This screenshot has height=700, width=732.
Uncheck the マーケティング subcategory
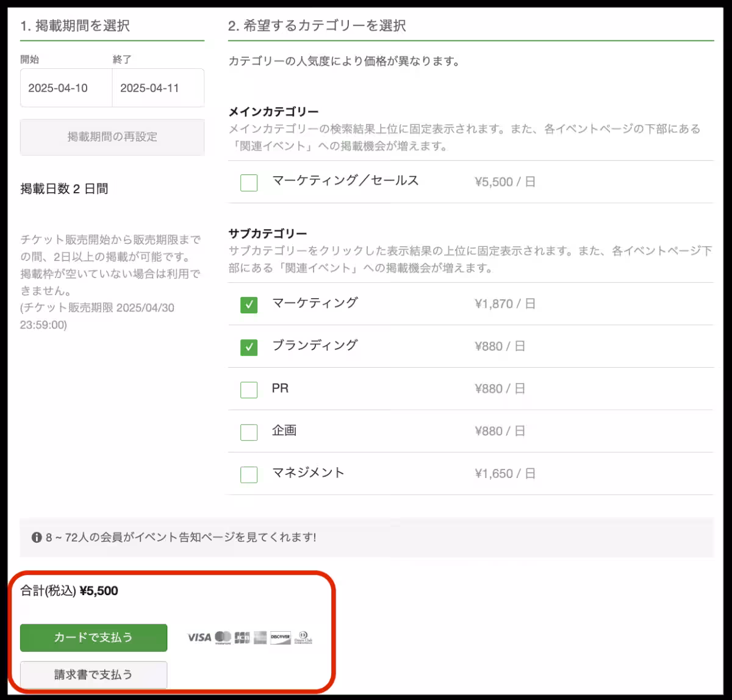pos(249,305)
